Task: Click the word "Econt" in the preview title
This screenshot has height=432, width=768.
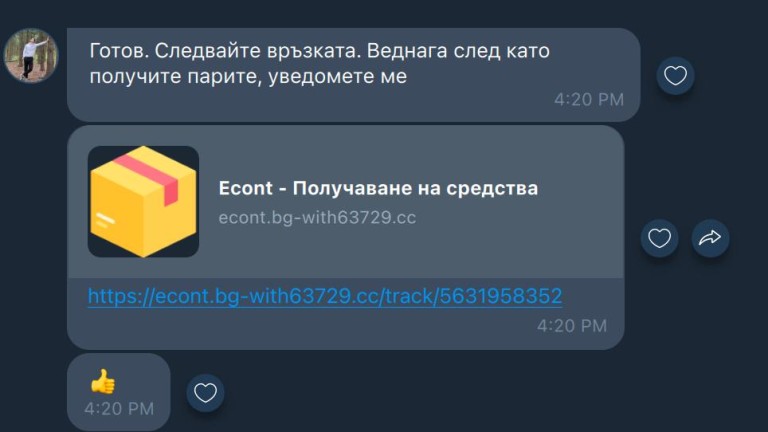Action: pos(245,188)
